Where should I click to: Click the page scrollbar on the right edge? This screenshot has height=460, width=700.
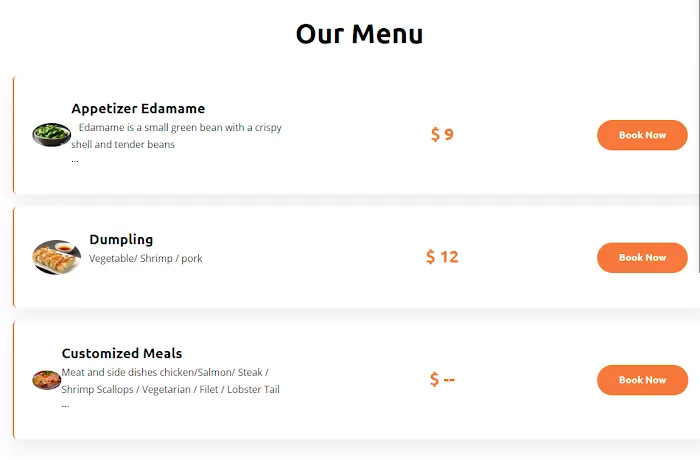click(697, 230)
